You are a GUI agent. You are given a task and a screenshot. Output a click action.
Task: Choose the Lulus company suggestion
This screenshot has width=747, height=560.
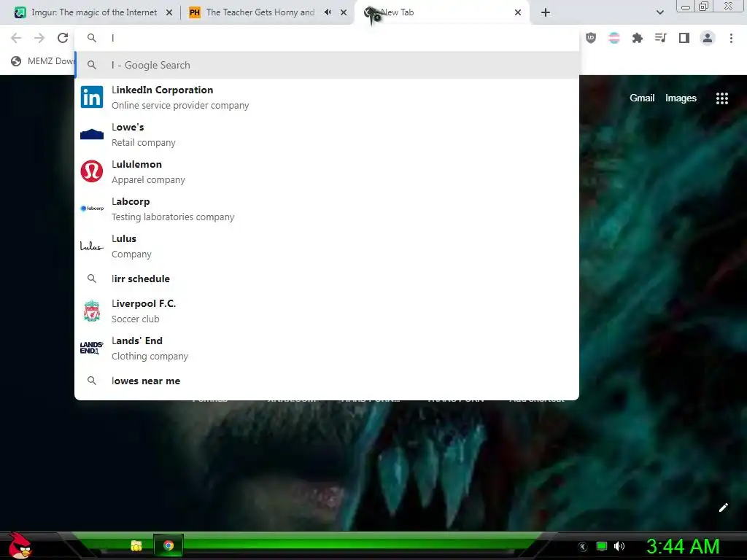(327, 246)
